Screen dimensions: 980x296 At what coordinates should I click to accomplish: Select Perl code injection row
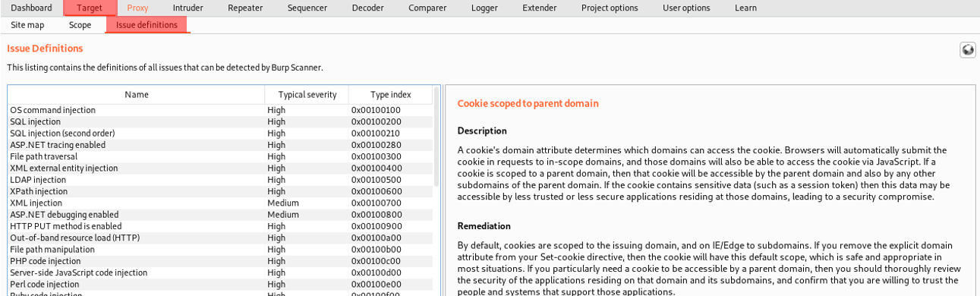(x=220, y=285)
